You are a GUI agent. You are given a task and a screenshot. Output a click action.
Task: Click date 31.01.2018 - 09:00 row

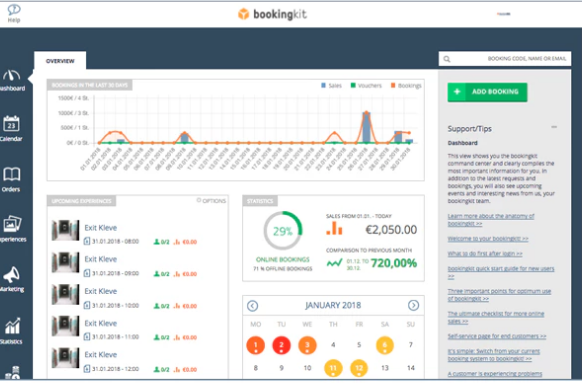[x=111, y=274]
